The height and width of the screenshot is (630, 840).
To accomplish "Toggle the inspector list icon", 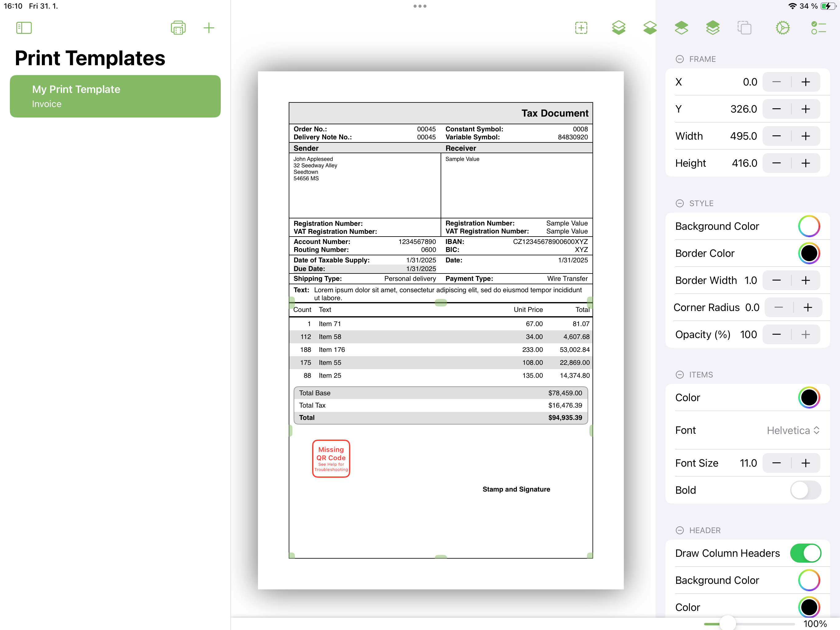I will coord(818,28).
